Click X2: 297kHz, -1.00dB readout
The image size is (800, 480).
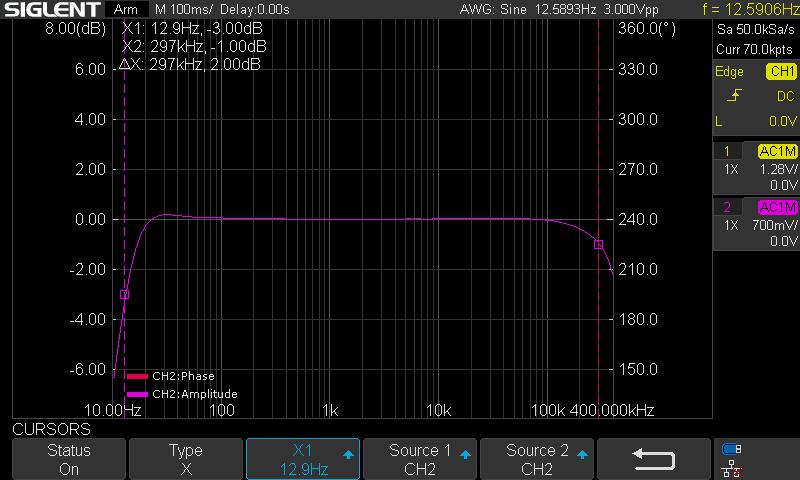coord(194,46)
